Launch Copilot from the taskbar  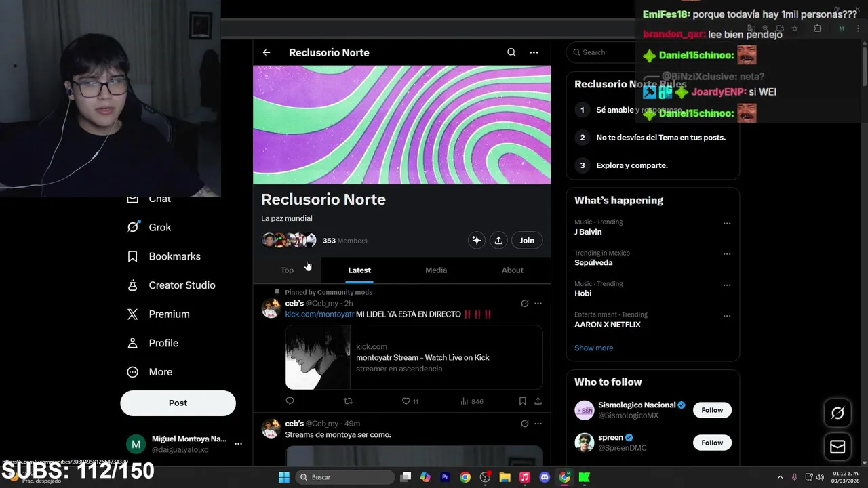pos(425,477)
